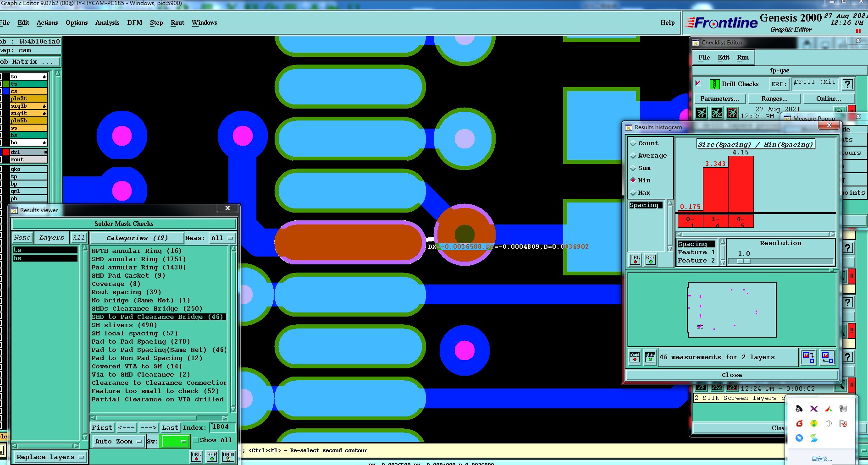The image size is (868, 465).
Task: Click question mark help icon beside ERF field
Action: [848, 84]
